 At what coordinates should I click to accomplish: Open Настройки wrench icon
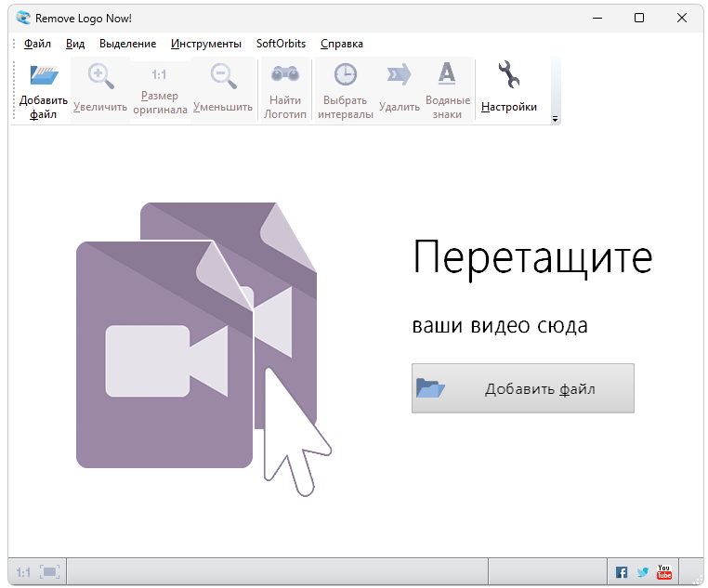click(508, 76)
